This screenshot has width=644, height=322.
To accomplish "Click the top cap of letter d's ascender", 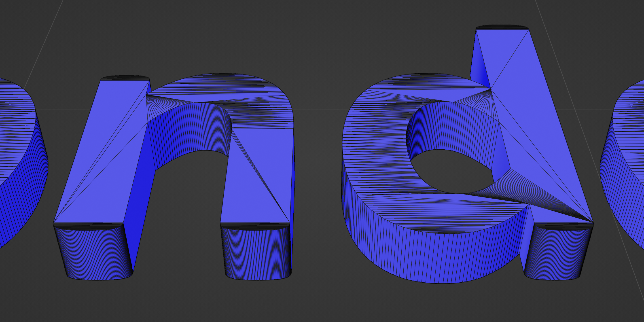I will (x=502, y=27).
